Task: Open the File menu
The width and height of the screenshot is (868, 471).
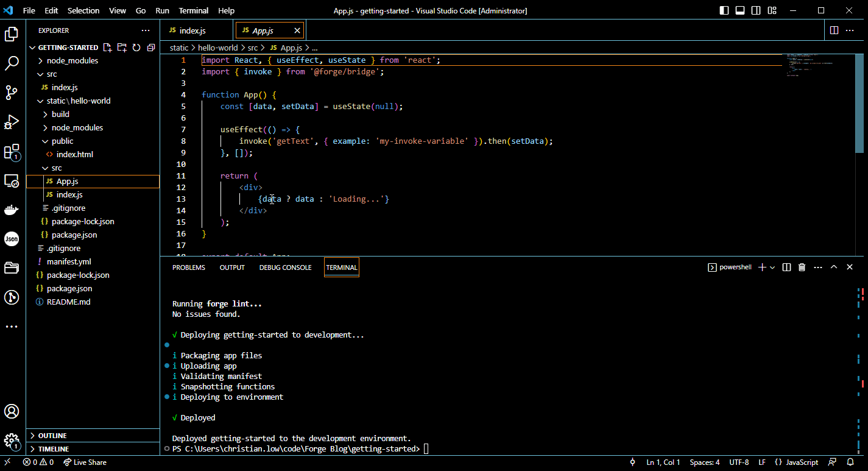Action: point(29,10)
